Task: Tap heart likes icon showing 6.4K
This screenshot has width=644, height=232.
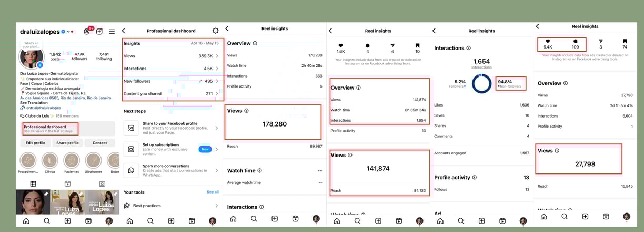Action: (548, 41)
